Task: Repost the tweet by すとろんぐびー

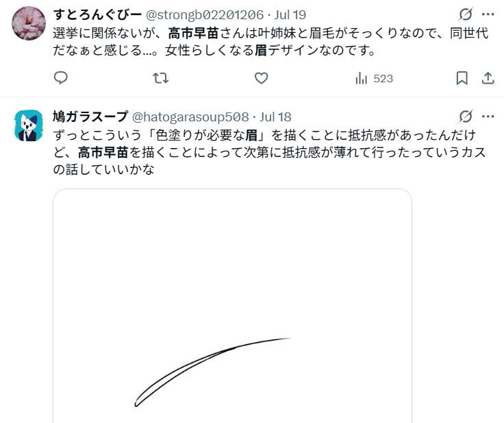Action: coord(161,78)
